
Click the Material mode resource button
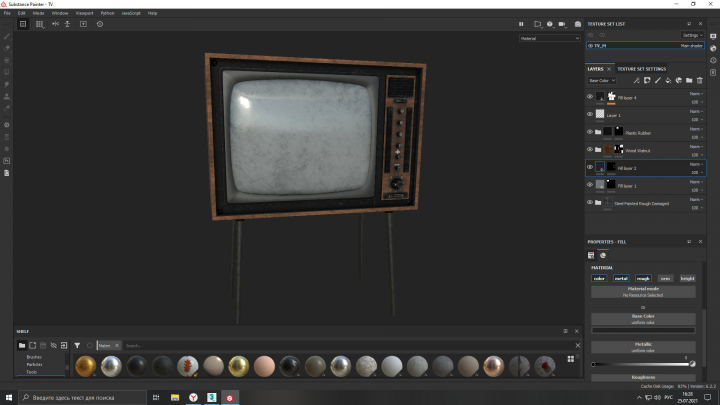643,292
